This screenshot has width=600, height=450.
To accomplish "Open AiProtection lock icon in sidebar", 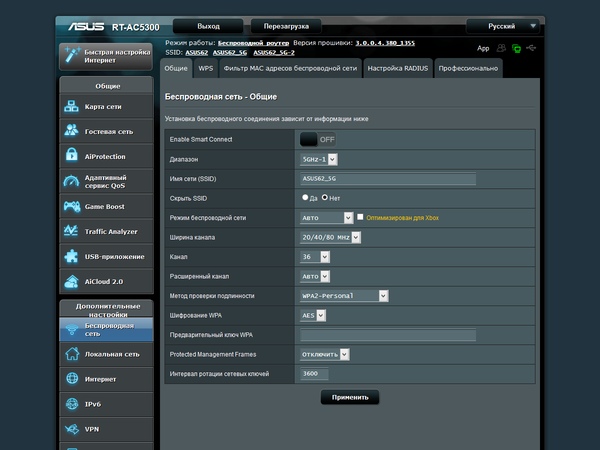I will [72, 155].
